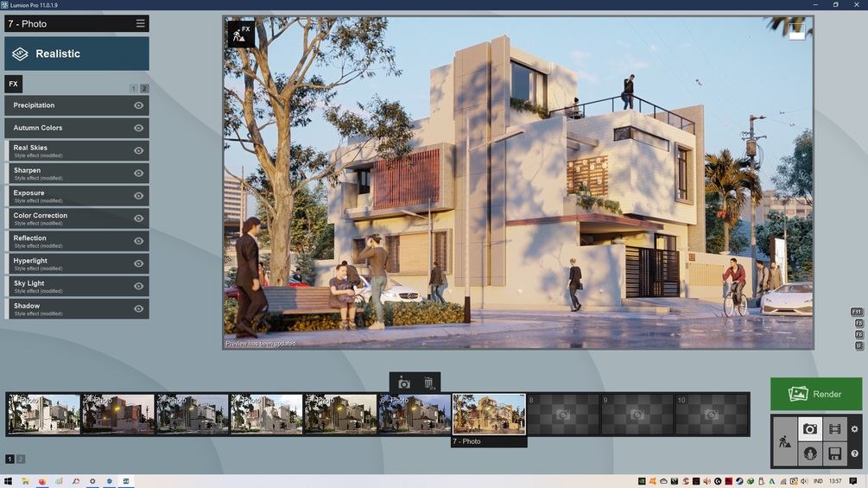Open File Explorer from taskbar

pos(25,481)
